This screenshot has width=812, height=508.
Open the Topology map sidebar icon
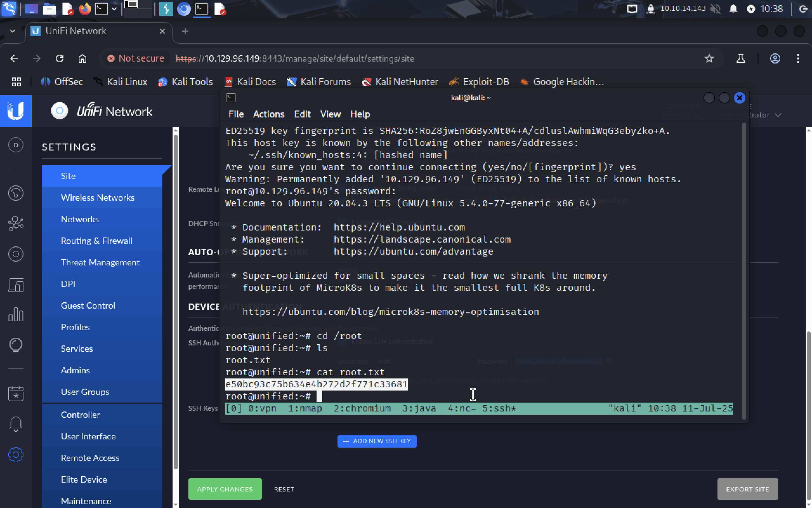click(16, 224)
